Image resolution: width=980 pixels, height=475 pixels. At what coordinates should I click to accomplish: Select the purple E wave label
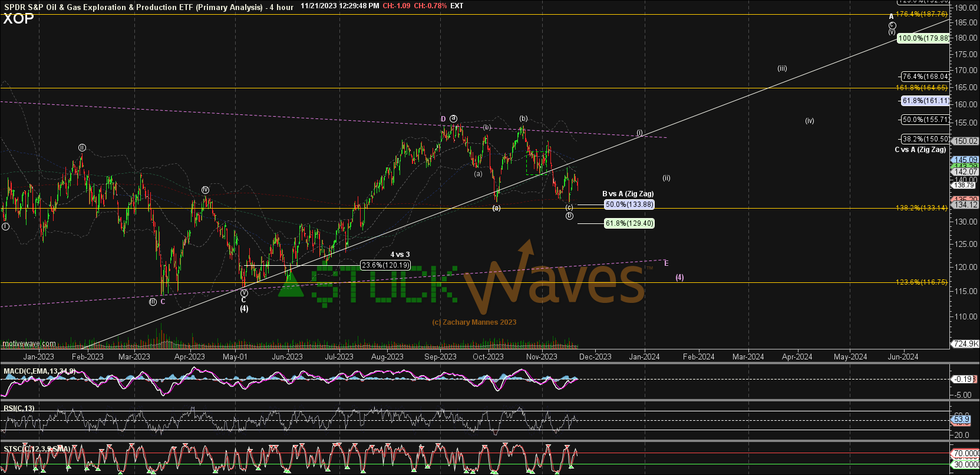(666, 263)
